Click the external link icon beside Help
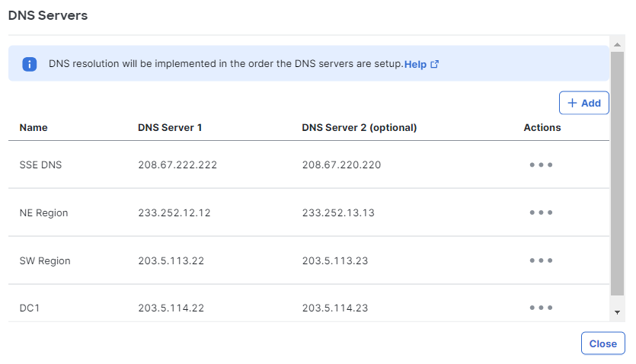 click(x=434, y=64)
